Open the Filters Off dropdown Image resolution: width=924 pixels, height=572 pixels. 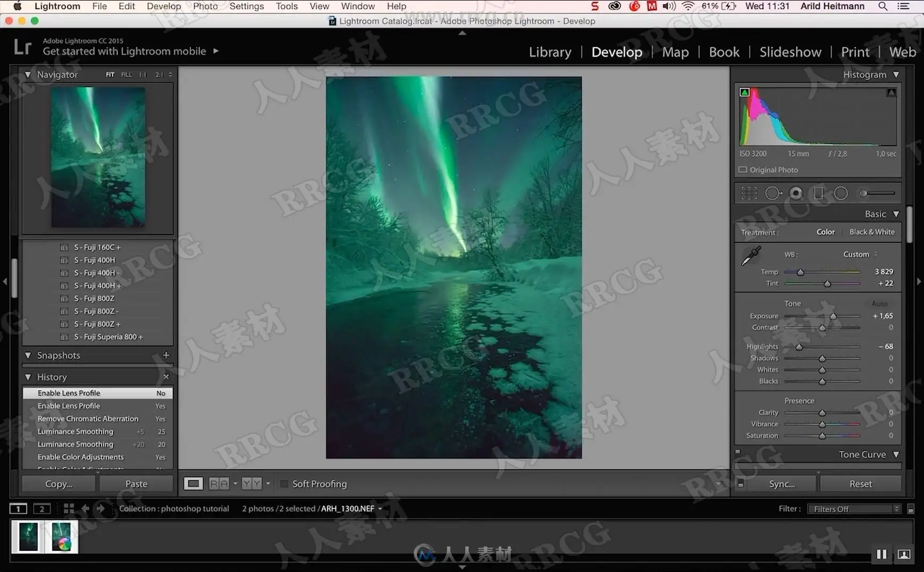(x=854, y=509)
